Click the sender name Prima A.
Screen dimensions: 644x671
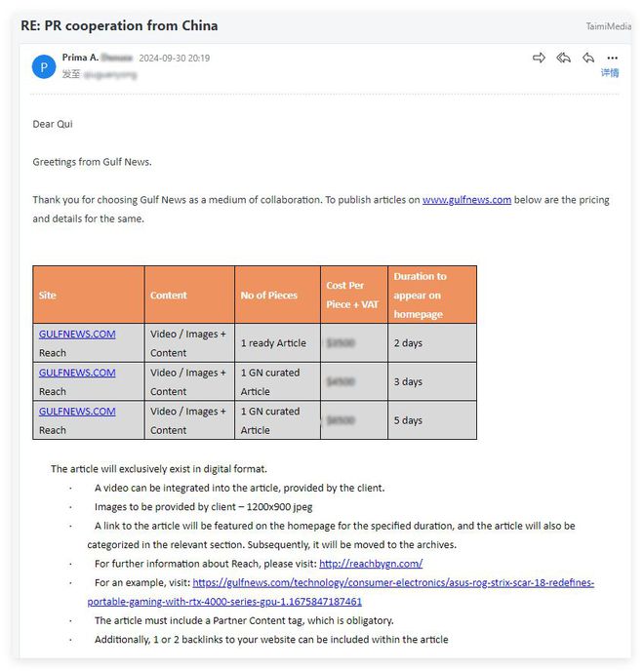[80, 58]
